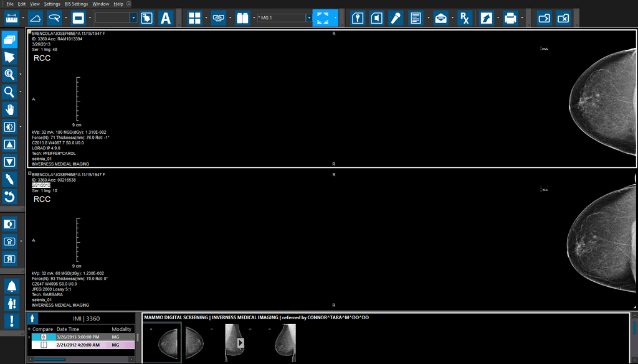The image size is (638, 364).
Task: Open the MG 1 hanging protocol dropdown
Action: (308, 18)
